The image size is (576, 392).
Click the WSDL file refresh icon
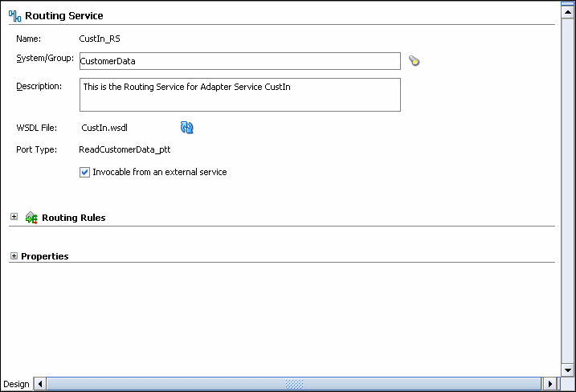pos(187,128)
